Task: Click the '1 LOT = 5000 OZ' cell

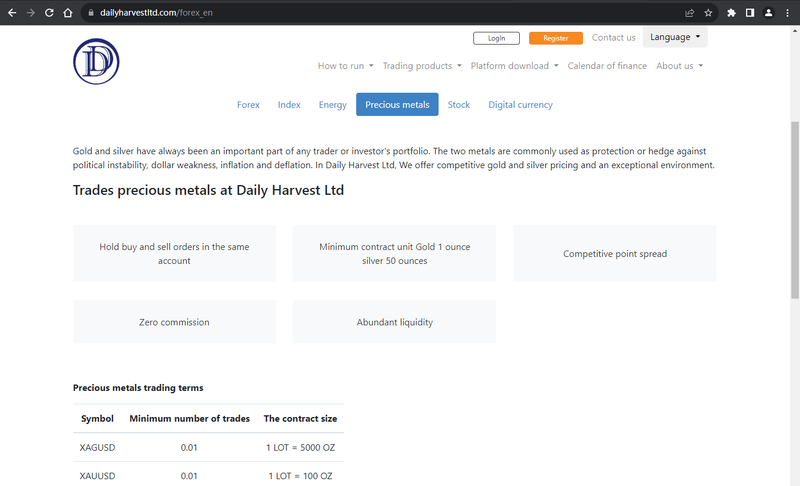Action: pyautogui.click(x=301, y=448)
